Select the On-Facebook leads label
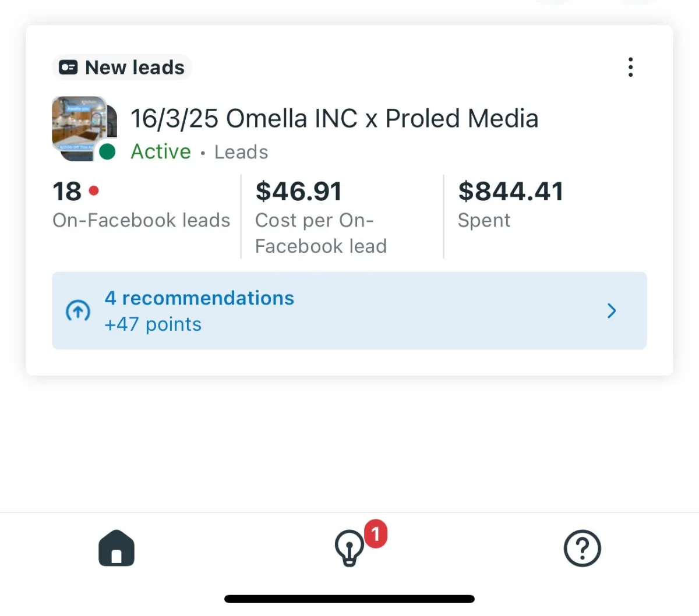The height and width of the screenshot is (616, 699). pos(141,220)
